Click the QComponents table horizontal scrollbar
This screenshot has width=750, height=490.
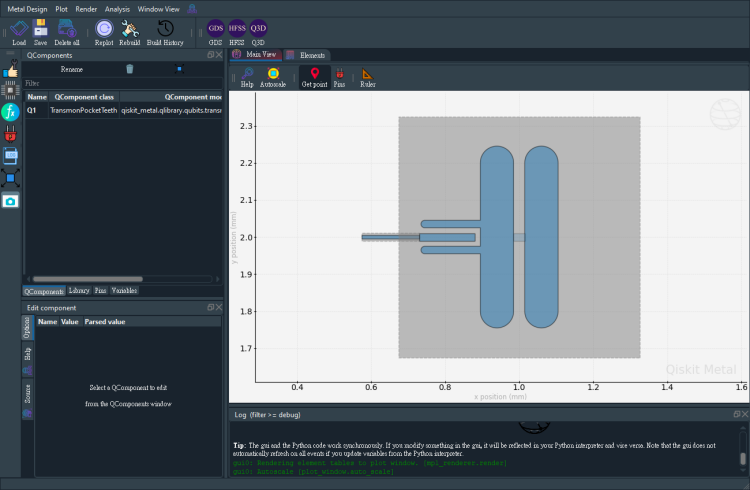tap(88, 279)
